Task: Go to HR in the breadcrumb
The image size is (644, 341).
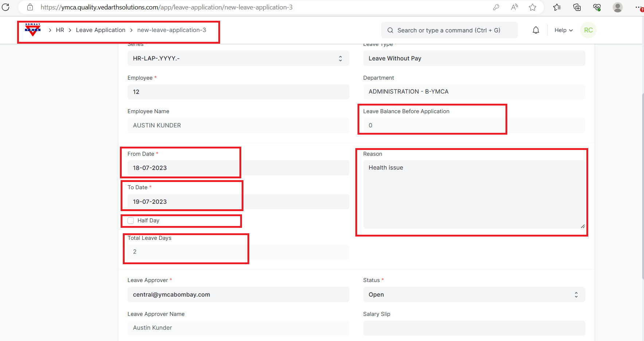Action: [x=60, y=30]
